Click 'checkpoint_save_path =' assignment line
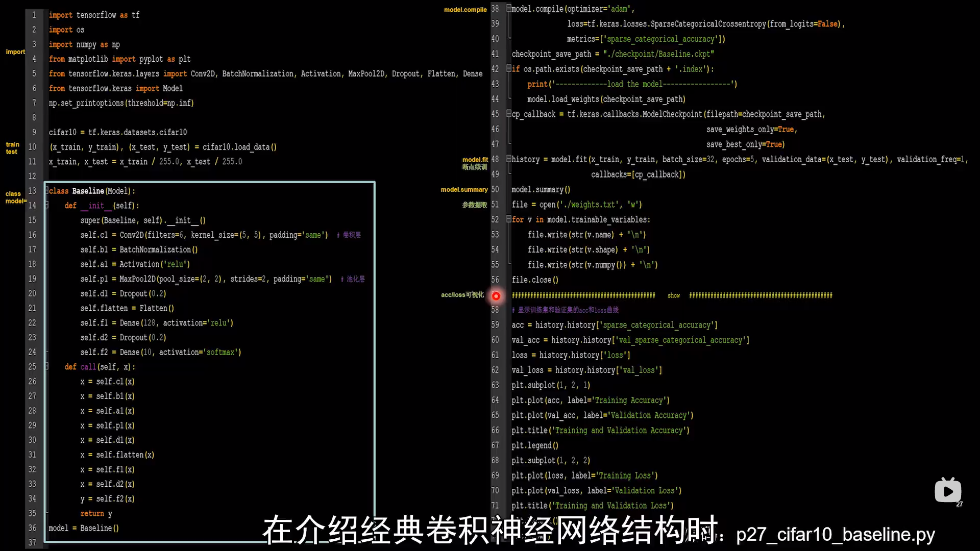This screenshot has width=980, height=551. tap(613, 54)
